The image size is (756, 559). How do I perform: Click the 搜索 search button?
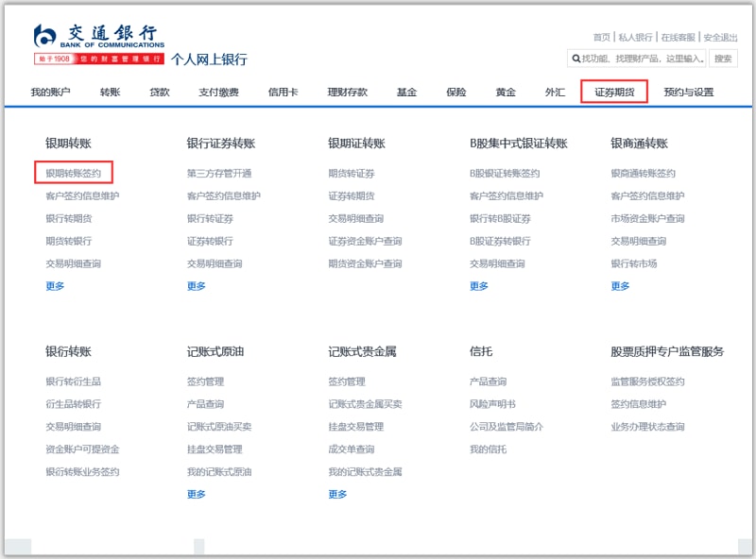(723, 59)
